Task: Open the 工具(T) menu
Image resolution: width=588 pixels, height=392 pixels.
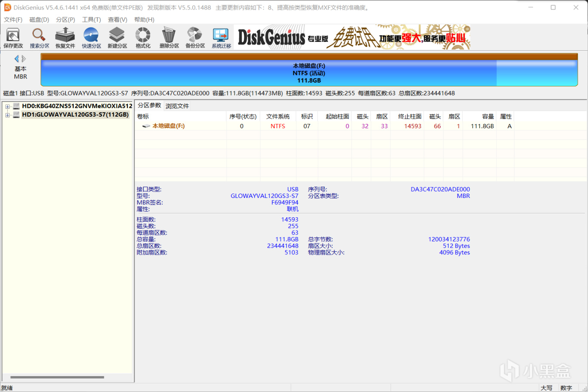Action: 92,20
